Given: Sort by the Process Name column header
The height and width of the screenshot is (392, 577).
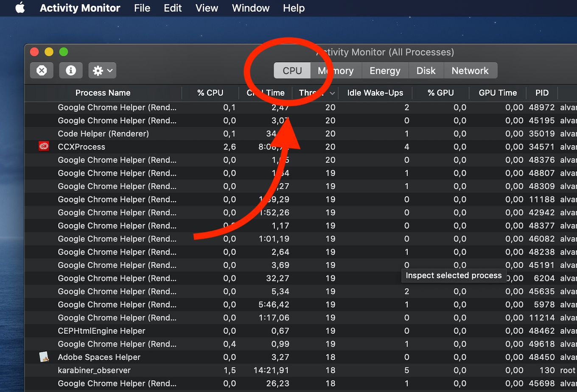Looking at the screenshot, I should click(103, 93).
